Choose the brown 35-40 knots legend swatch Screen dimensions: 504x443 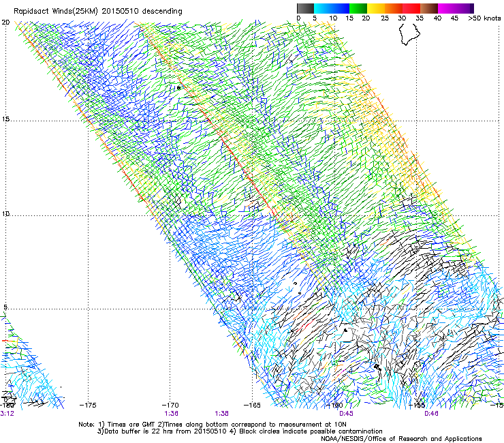tap(429, 8)
